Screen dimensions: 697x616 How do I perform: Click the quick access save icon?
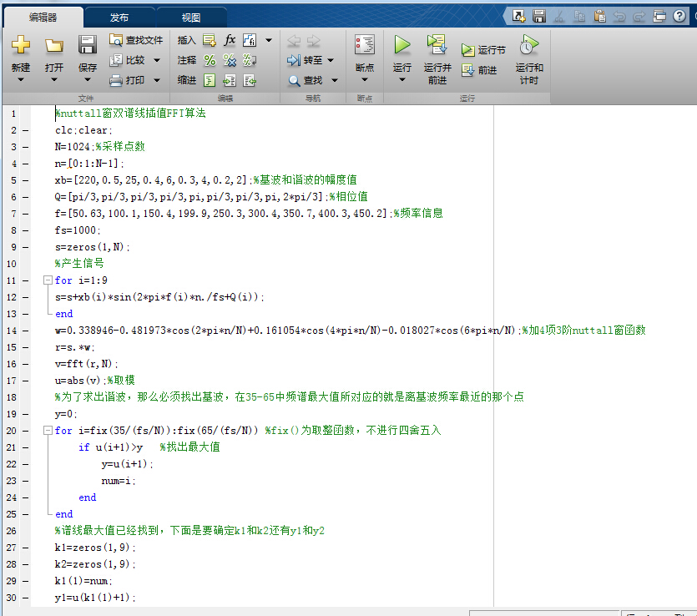539,16
